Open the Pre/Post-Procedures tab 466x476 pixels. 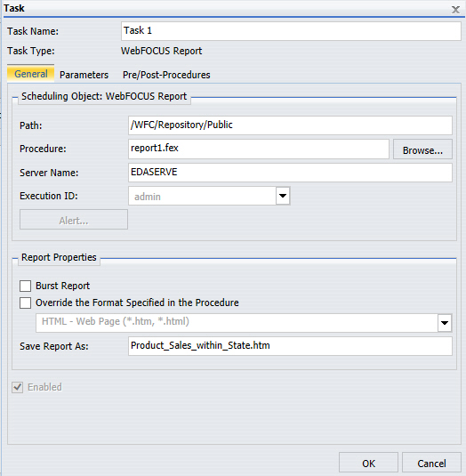(166, 75)
